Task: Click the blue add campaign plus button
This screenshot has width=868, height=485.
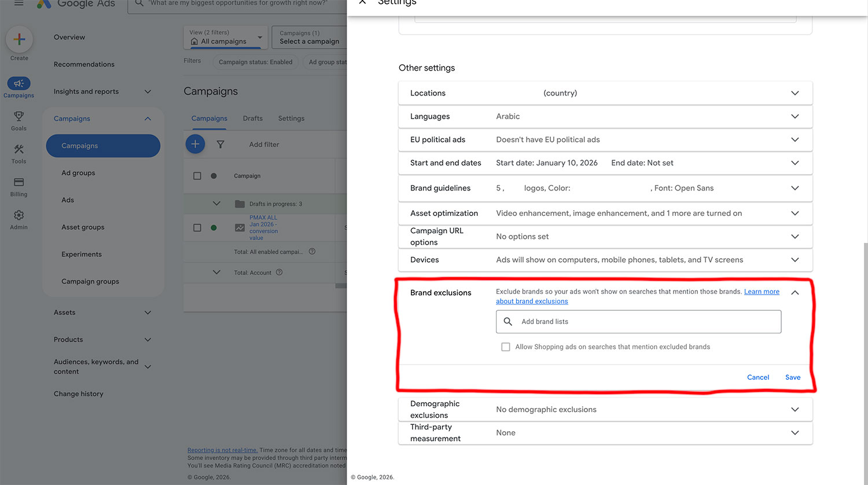Action: pos(195,144)
